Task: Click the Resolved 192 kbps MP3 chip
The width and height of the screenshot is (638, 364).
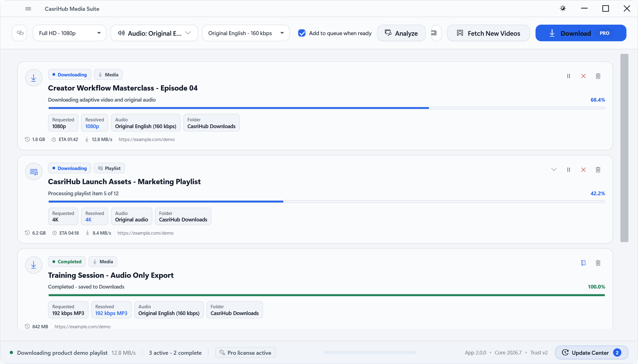Action: coord(111,310)
